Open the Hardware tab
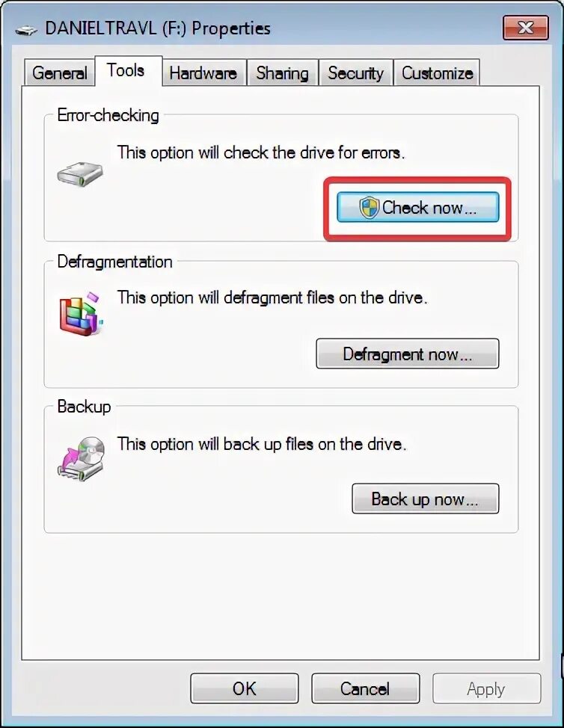Viewport: 564px width, 728px height. pos(203,73)
